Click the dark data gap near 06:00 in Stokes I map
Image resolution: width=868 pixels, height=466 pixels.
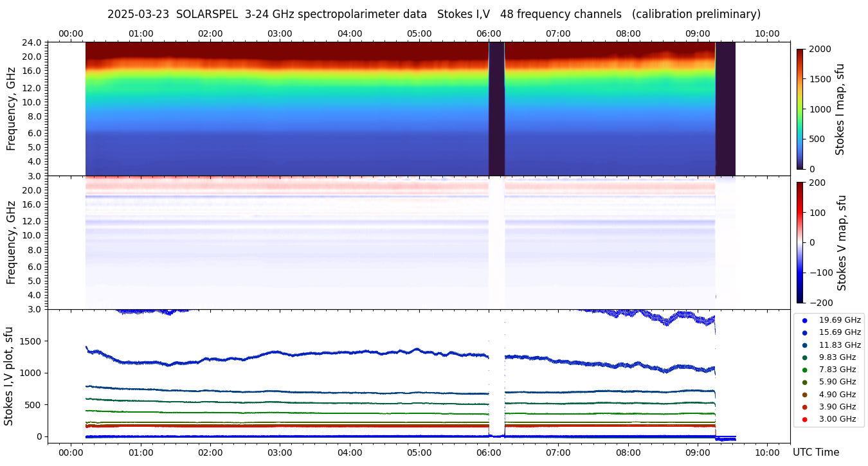point(496,109)
